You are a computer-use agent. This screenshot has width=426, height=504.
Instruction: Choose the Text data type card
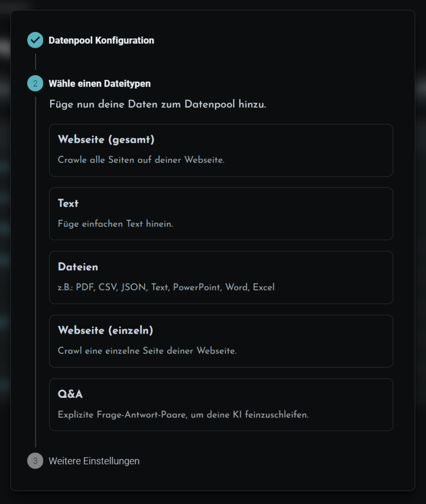click(x=221, y=214)
